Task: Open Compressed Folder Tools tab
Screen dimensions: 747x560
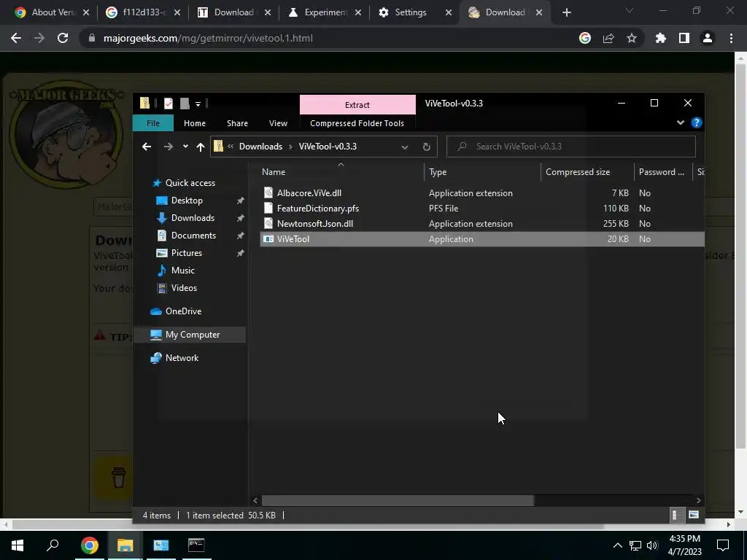Action: [357, 122]
